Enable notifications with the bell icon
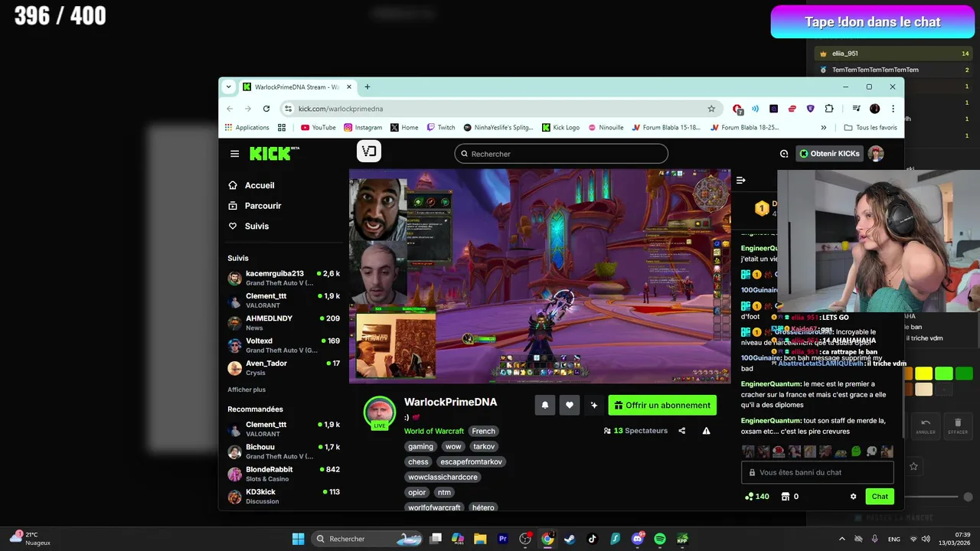The width and height of the screenshot is (980, 551). [545, 406]
